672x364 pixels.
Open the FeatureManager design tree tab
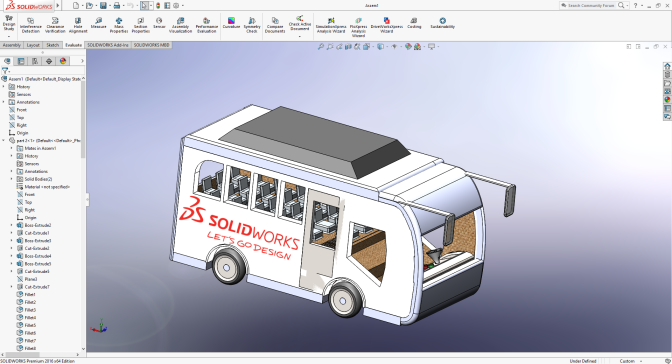7,61
